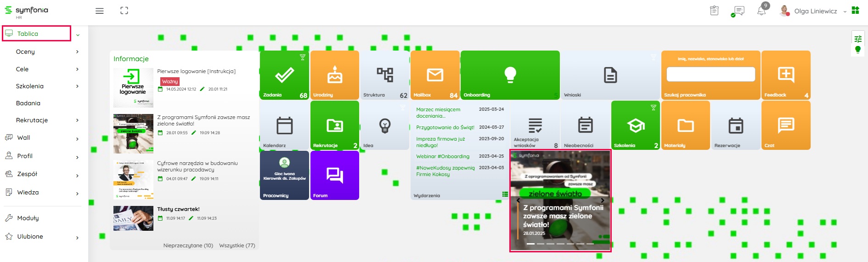Open the Urodziny birthday tile
The image size is (868, 262).
pyautogui.click(x=334, y=75)
